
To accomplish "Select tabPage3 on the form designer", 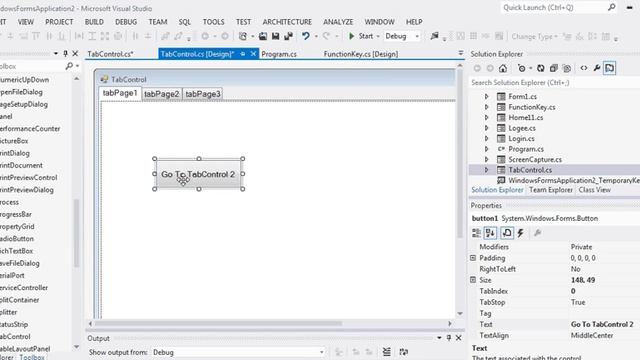I will click(x=203, y=94).
